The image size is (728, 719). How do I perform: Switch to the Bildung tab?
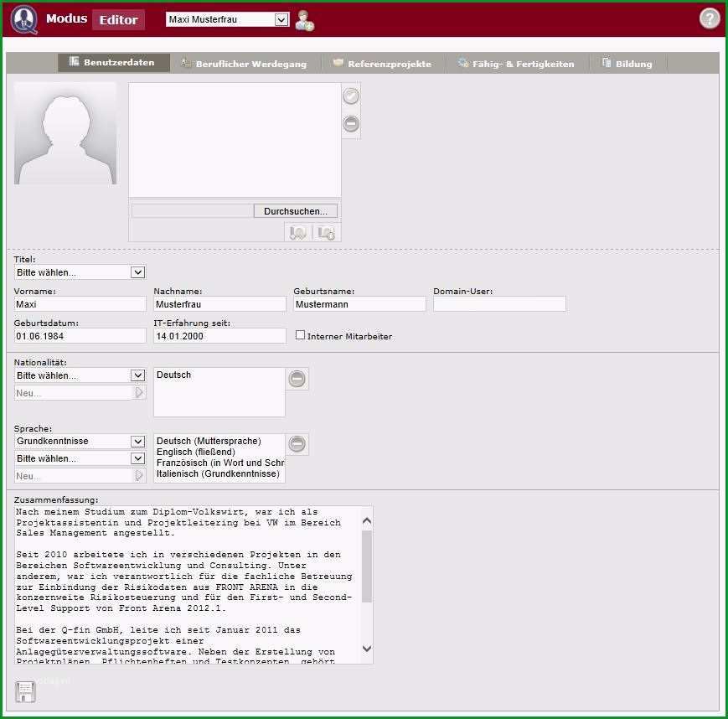(627, 64)
